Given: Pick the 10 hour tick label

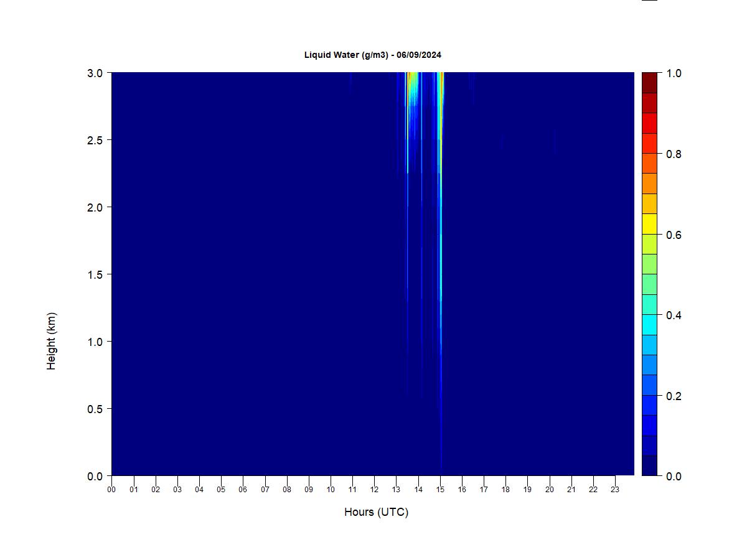Looking at the screenshot, I should point(331,490).
